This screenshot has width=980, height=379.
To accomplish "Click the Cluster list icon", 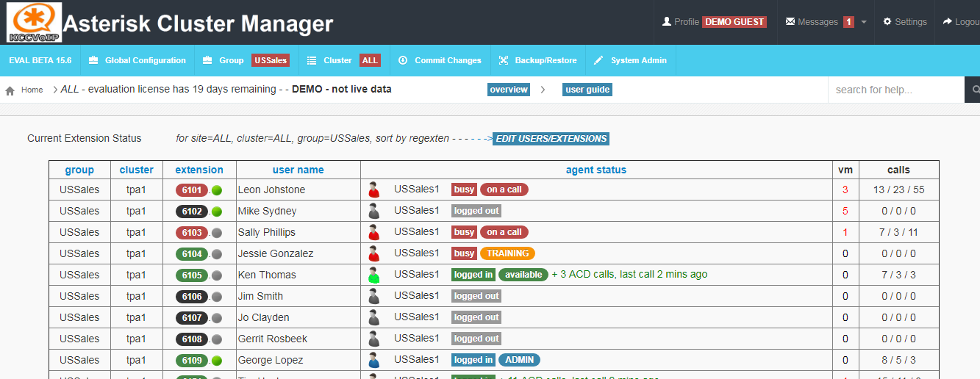I will [x=312, y=60].
